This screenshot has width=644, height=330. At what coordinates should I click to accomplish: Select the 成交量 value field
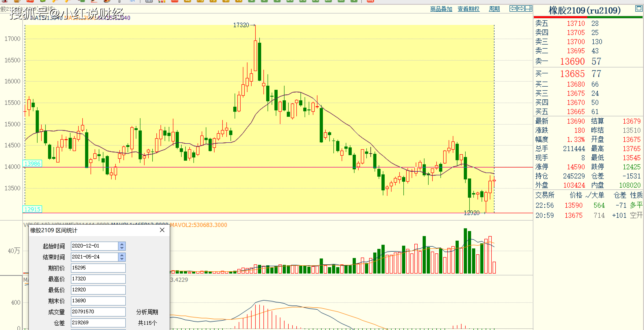coord(98,311)
